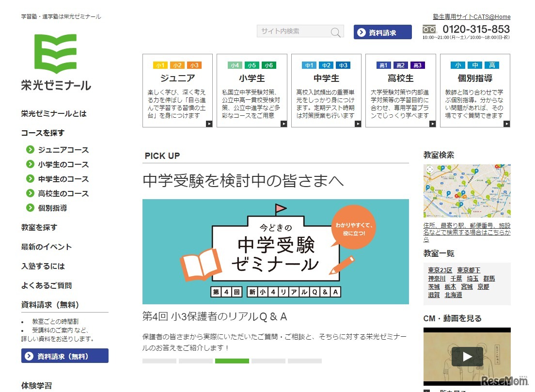Click the magnifying glass search icon

coord(336,31)
